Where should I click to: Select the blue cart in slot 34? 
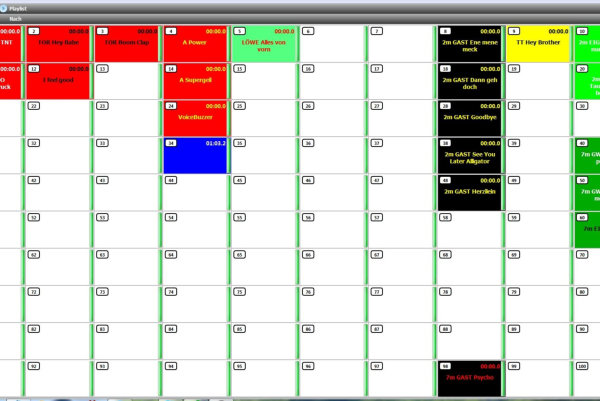click(196, 156)
